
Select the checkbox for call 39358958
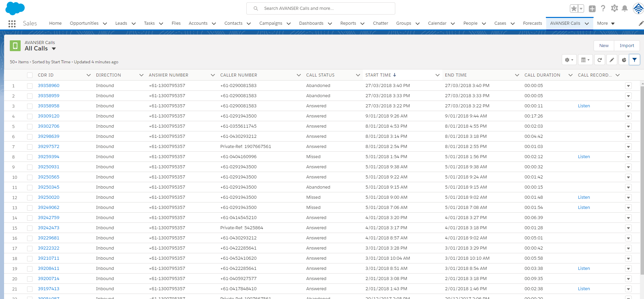[x=30, y=106]
